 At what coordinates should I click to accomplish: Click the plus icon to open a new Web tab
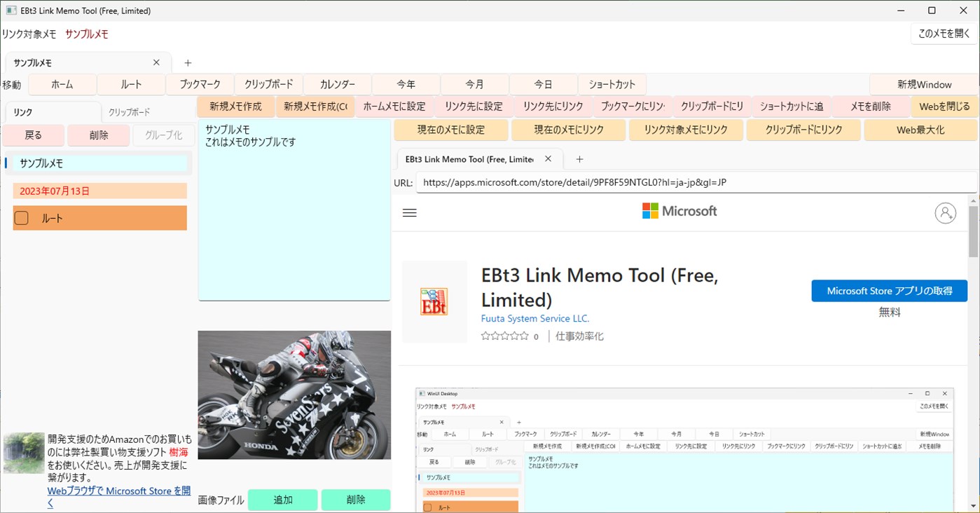pos(579,159)
